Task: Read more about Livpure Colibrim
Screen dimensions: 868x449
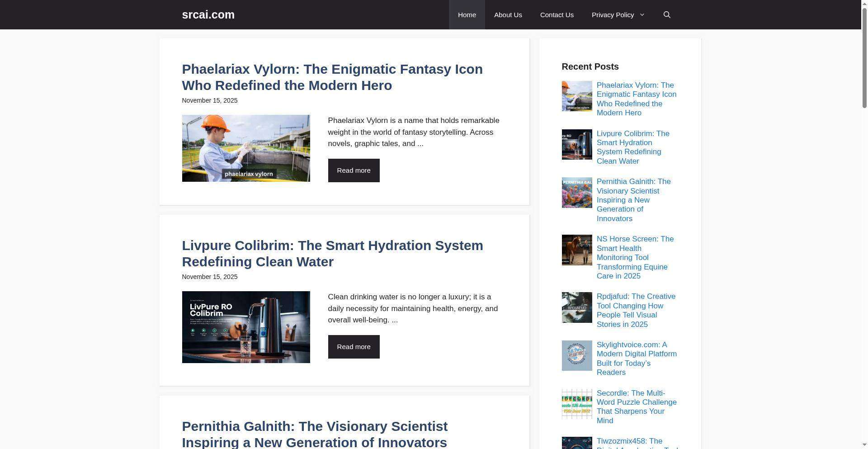Action: click(x=354, y=347)
